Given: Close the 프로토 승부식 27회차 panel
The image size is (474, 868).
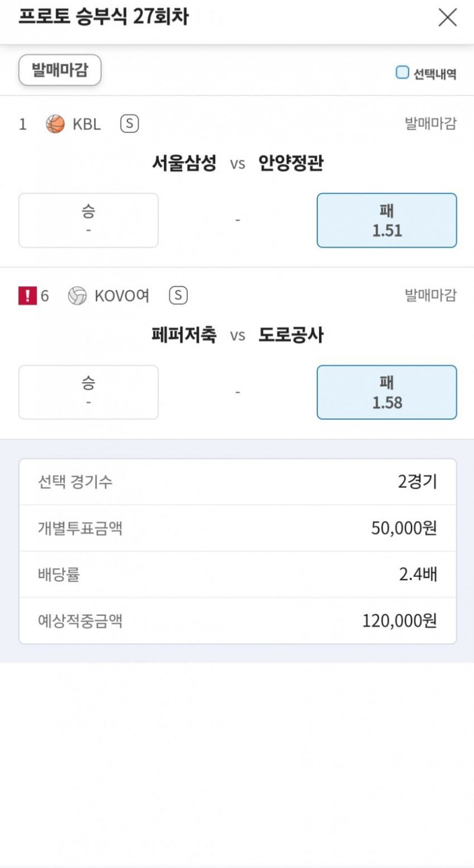Looking at the screenshot, I should click(447, 18).
